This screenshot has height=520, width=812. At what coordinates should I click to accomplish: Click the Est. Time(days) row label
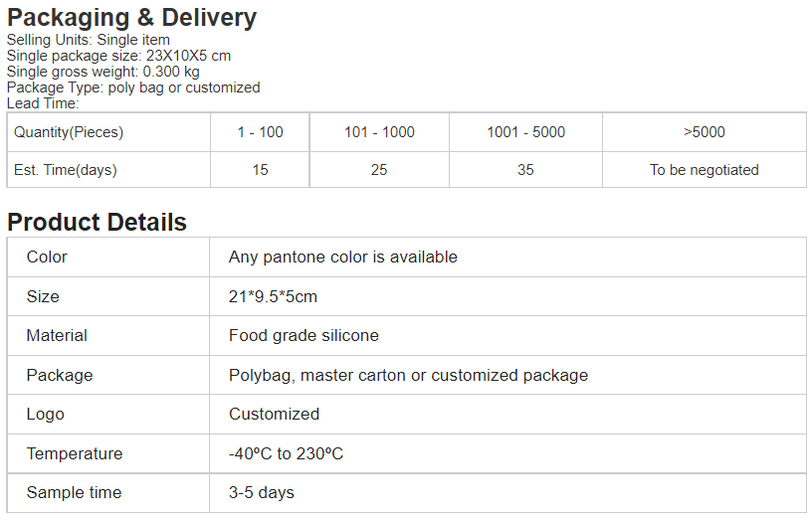pos(66,170)
